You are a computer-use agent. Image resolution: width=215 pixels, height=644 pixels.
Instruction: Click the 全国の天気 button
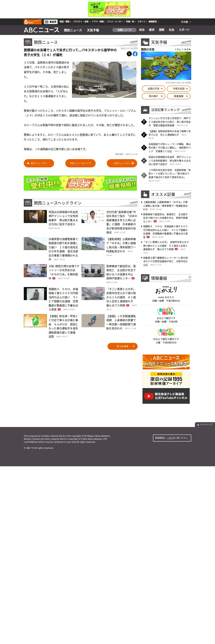(x=153, y=89)
